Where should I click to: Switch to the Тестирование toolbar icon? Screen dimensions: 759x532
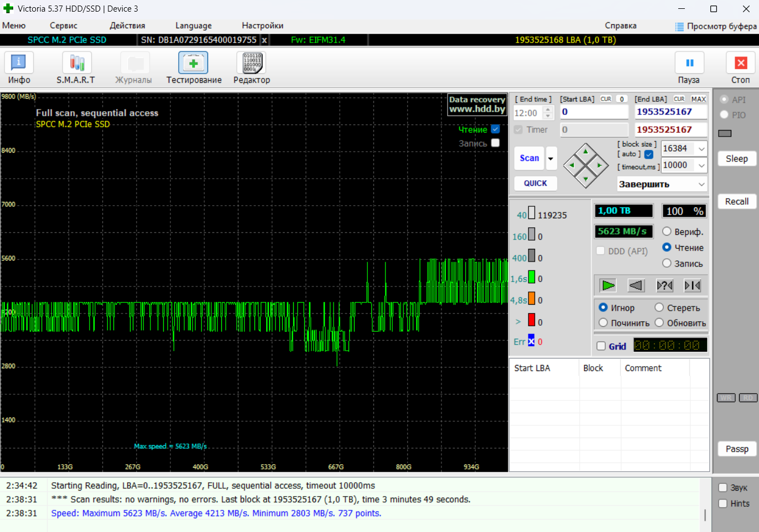pos(193,63)
